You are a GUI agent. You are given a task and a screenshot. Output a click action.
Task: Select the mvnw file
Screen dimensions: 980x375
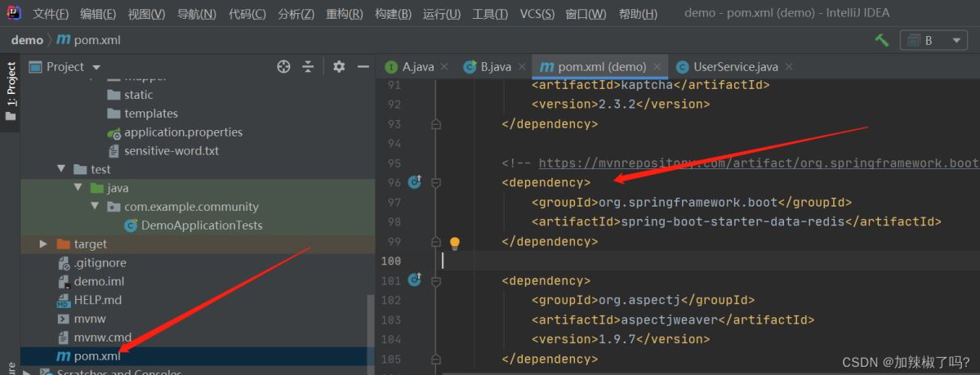[82, 319]
